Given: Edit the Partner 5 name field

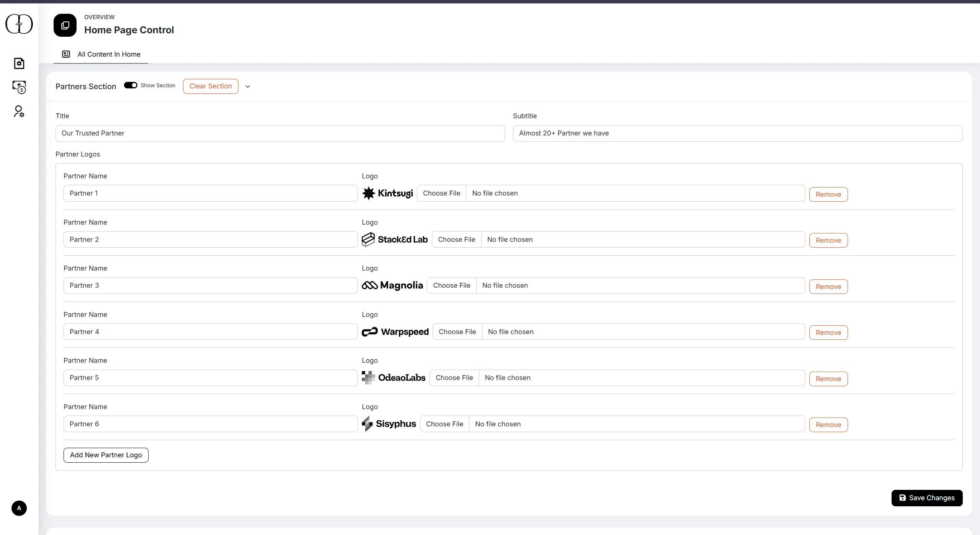Looking at the screenshot, I should [x=211, y=378].
